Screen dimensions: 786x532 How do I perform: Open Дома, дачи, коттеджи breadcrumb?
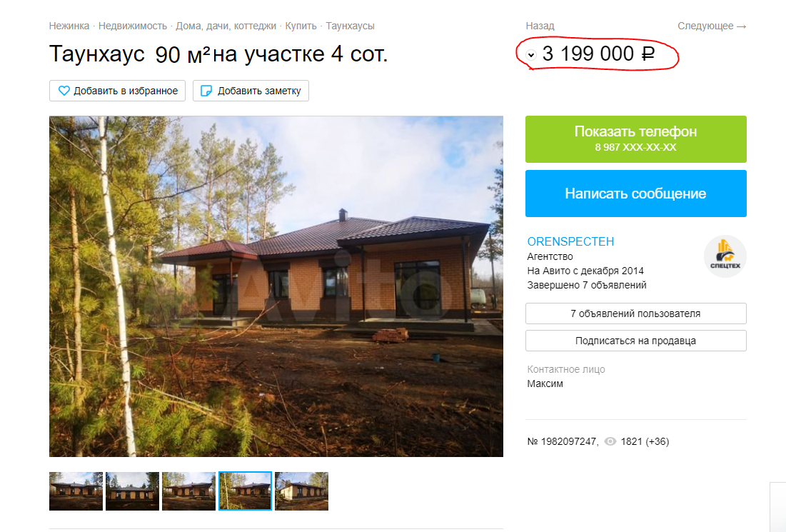[x=226, y=26]
